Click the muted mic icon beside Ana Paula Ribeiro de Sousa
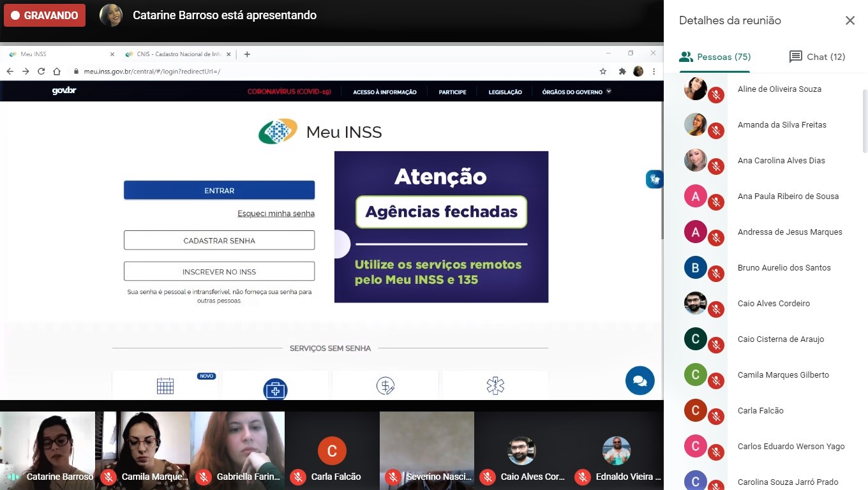 [716, 202]
